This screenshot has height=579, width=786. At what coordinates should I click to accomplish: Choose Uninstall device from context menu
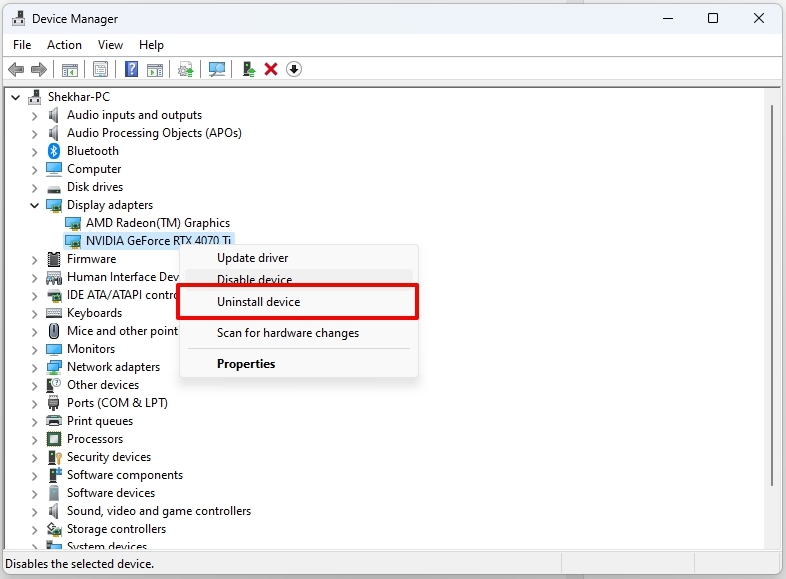coord(258,302)
